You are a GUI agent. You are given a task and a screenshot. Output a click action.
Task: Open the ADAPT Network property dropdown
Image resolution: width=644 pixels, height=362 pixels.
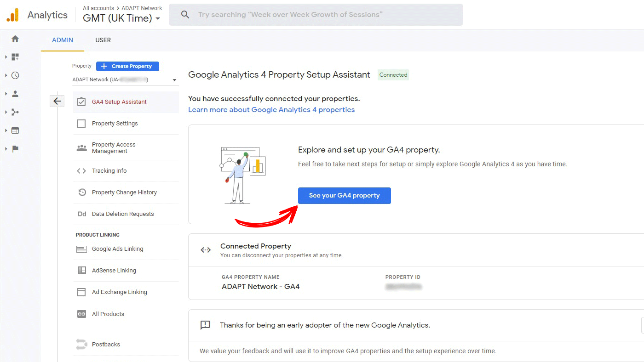125,80
